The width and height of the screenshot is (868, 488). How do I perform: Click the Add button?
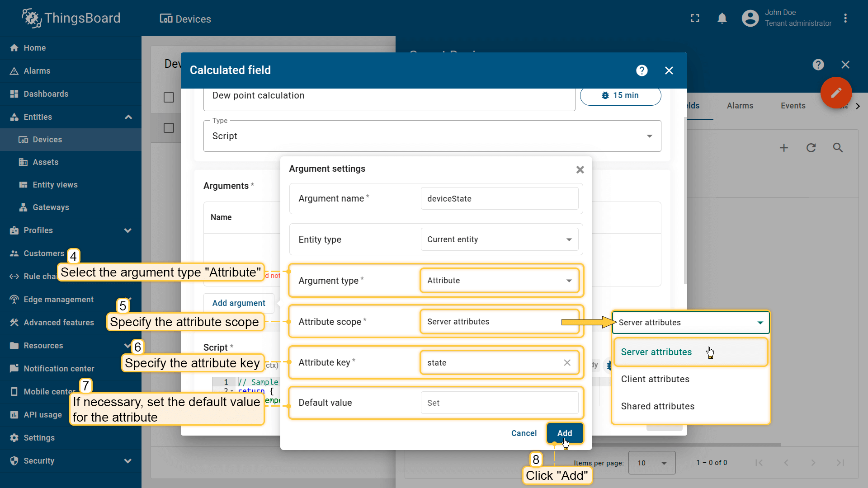[564, 433]
